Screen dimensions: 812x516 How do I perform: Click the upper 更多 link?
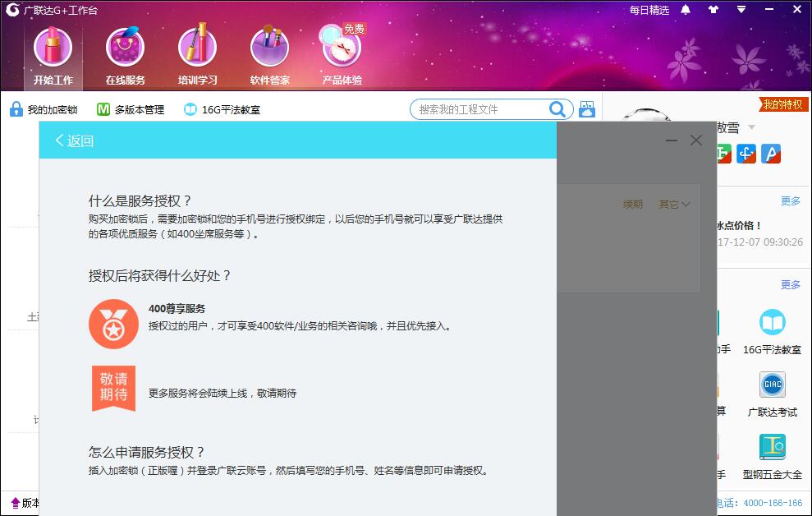tap(791, 201)
